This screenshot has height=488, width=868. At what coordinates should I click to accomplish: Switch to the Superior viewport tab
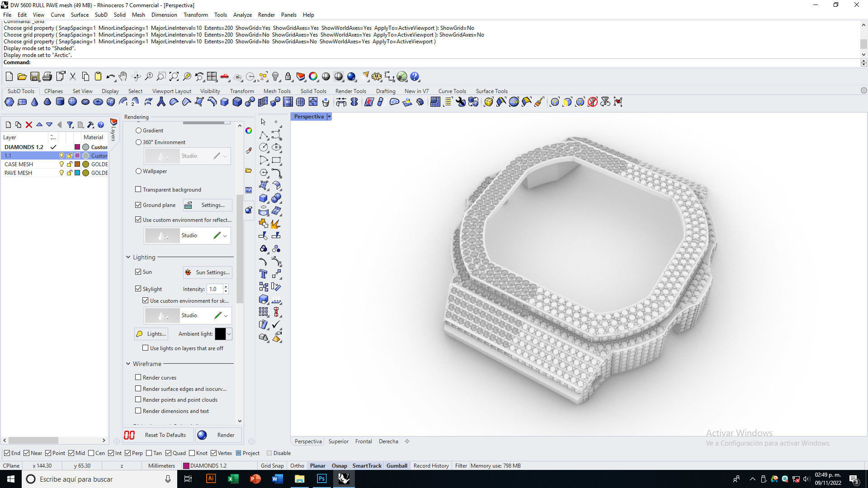click(x=339, y=441)
